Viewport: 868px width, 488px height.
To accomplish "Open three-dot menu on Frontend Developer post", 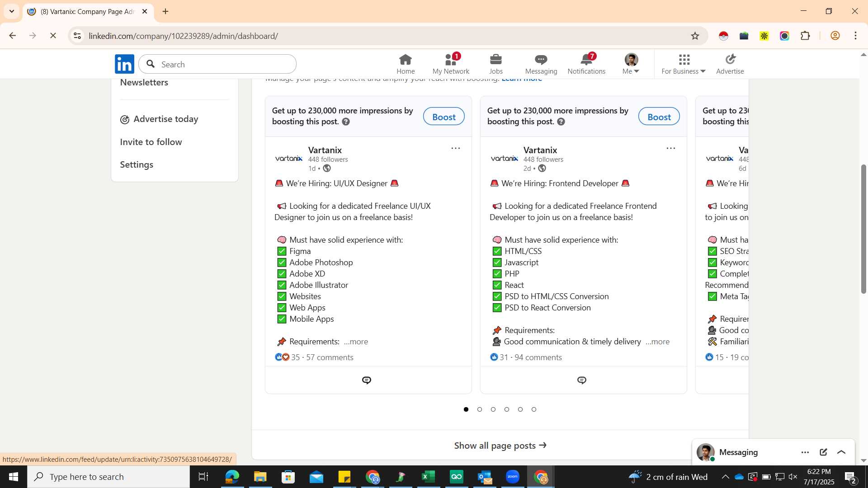I will coord(670,148).
